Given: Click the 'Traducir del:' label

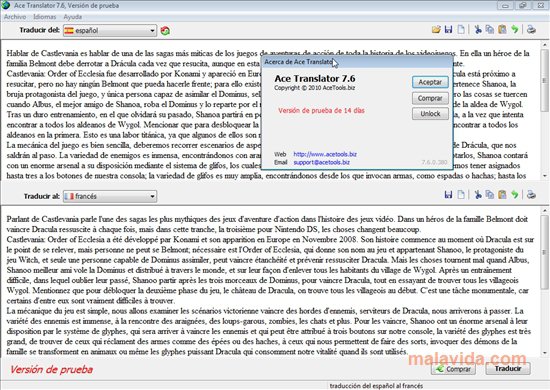Looking at the screenshot, I should (x=39, y=30).
